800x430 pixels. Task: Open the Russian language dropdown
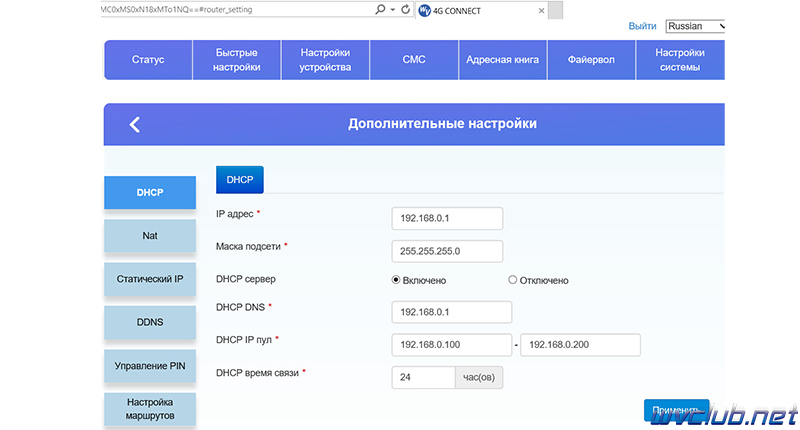[695, 26]
